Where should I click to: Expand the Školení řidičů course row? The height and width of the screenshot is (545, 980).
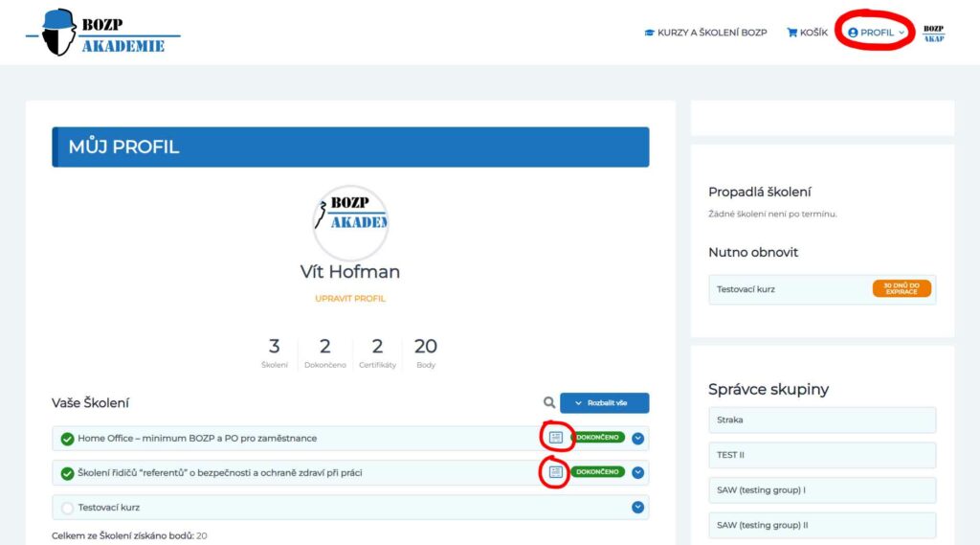point(637,472)
